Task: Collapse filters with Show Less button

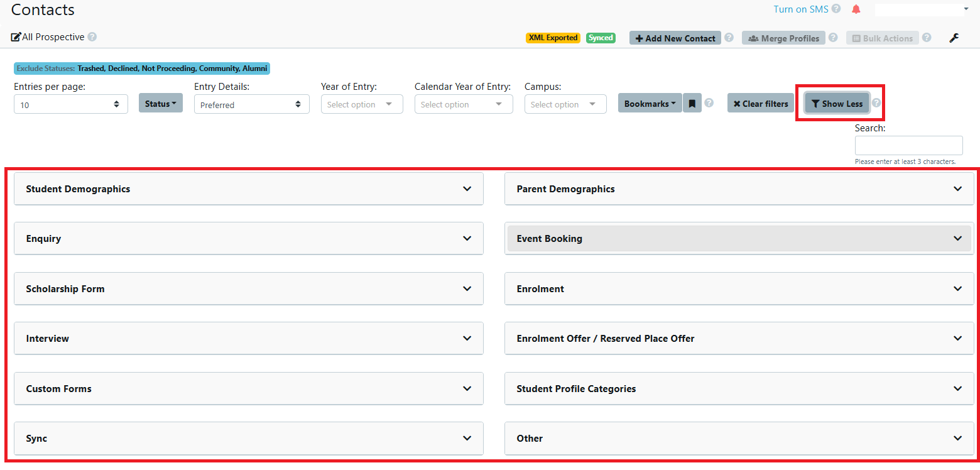Action: pyautogui.click(x=837, y=104)
